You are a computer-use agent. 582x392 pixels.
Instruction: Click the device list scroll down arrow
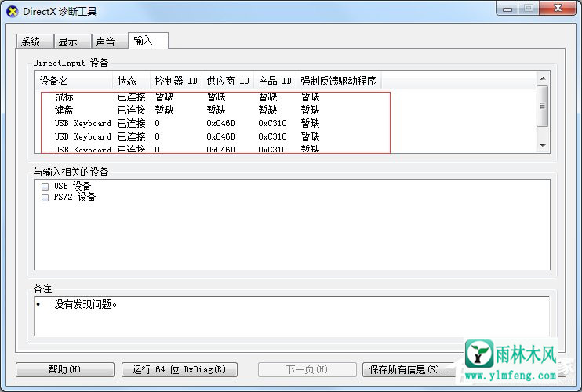[x=543, y=146]
